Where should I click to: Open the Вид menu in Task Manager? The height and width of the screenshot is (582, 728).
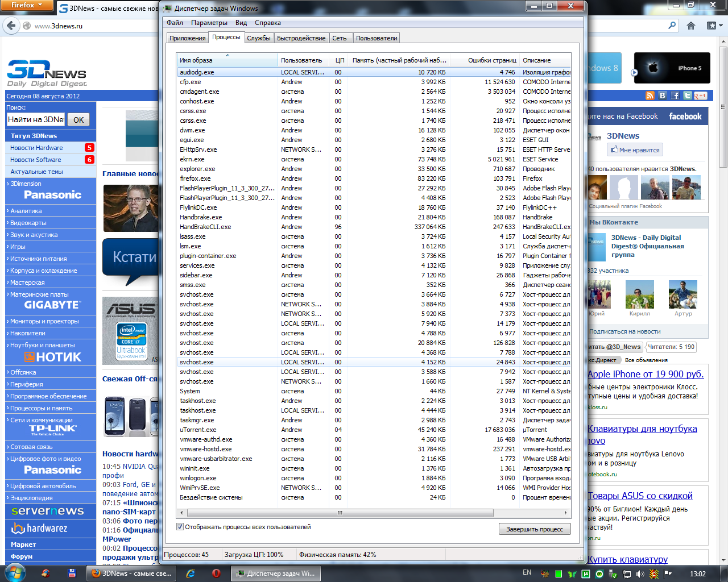(241, 23)
